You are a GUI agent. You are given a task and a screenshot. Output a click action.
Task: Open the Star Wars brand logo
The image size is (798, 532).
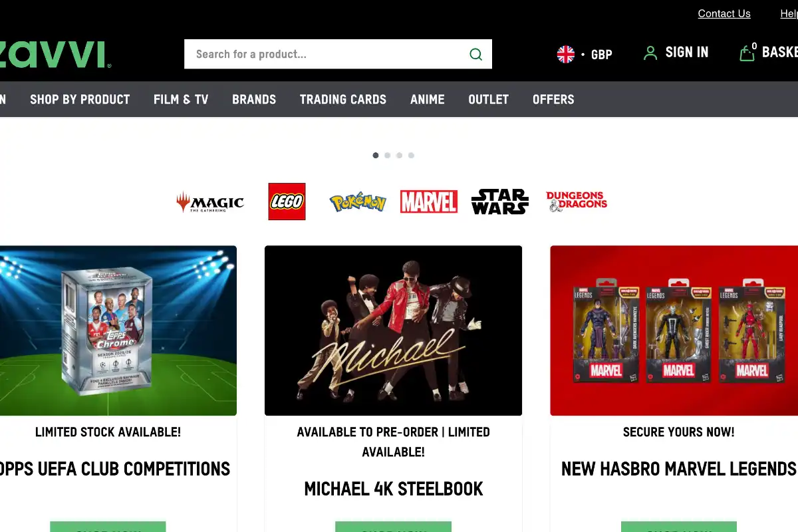pyautogui.click(x=500, y=201)
